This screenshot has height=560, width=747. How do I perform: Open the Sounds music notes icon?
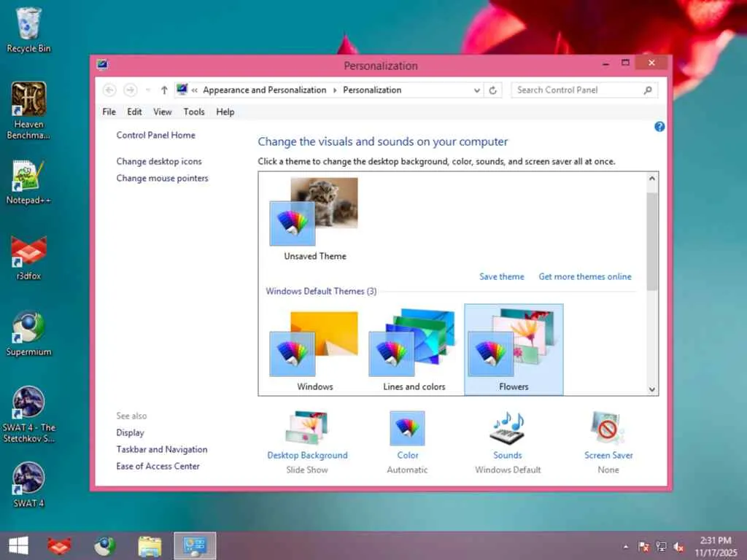pyautogui.click(x=508, y=428)
